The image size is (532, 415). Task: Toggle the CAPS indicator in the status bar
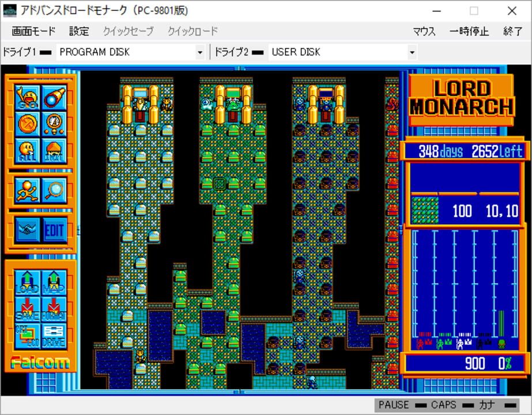tap(443, 405)
